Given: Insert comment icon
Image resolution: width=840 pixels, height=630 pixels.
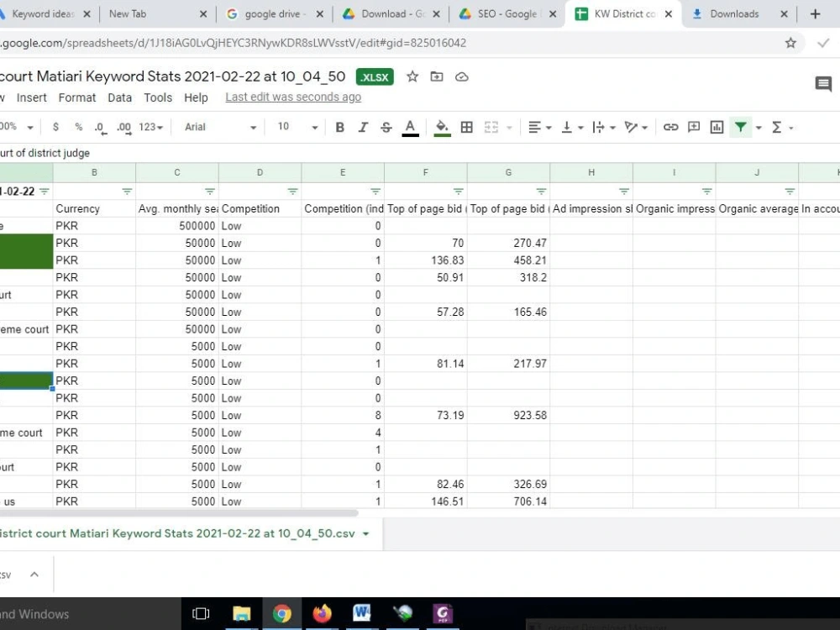Looking at the screenshot, I should tap(694, 127).
